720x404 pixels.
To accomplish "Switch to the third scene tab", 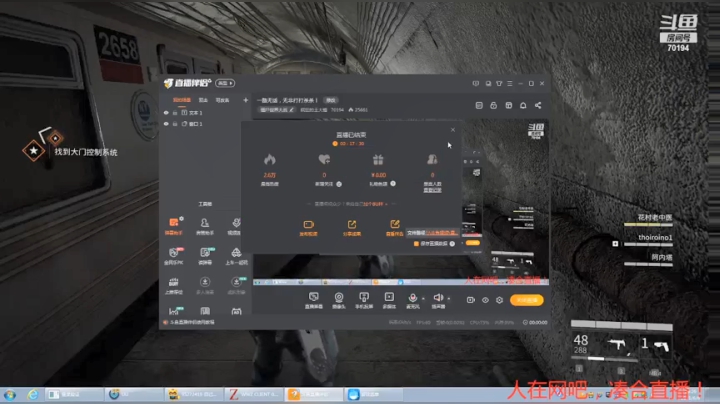I will pos(222,100).
